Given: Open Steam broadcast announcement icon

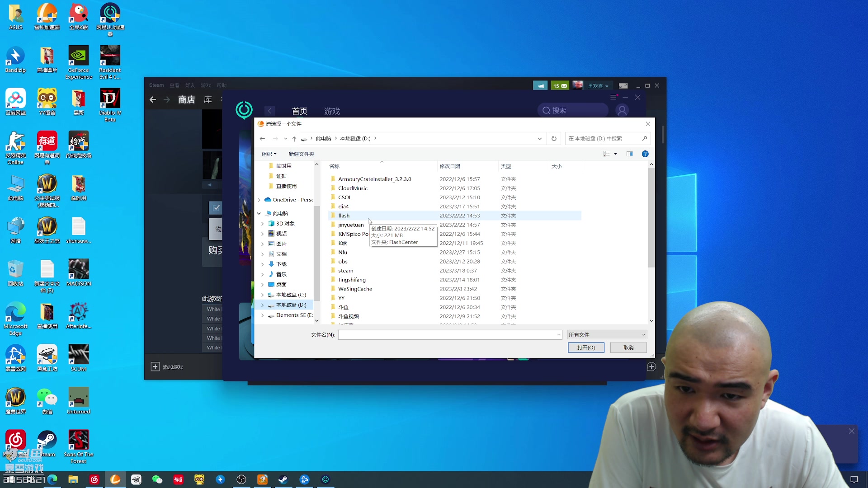Looking at the screenshot, I should 540,86.
